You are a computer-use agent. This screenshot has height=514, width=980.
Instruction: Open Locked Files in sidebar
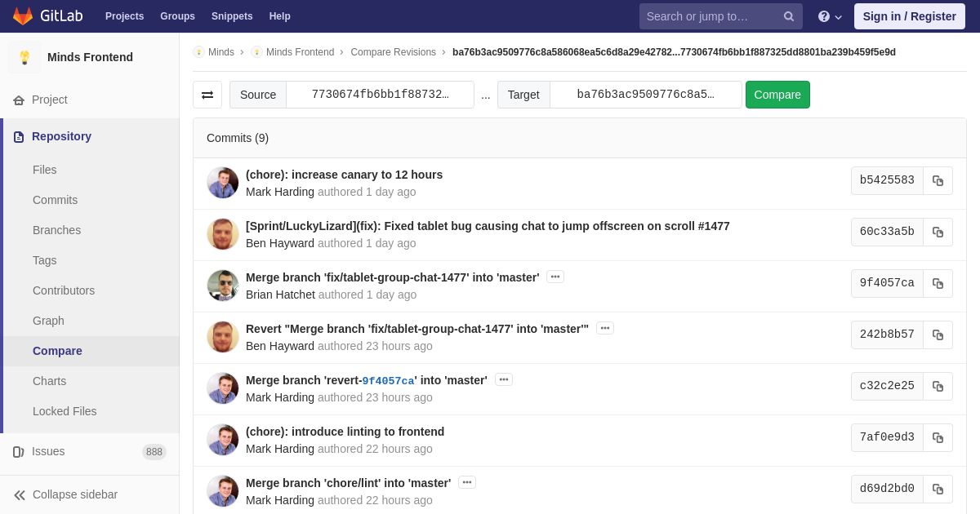pyautogui.click(x=65, y=411)
